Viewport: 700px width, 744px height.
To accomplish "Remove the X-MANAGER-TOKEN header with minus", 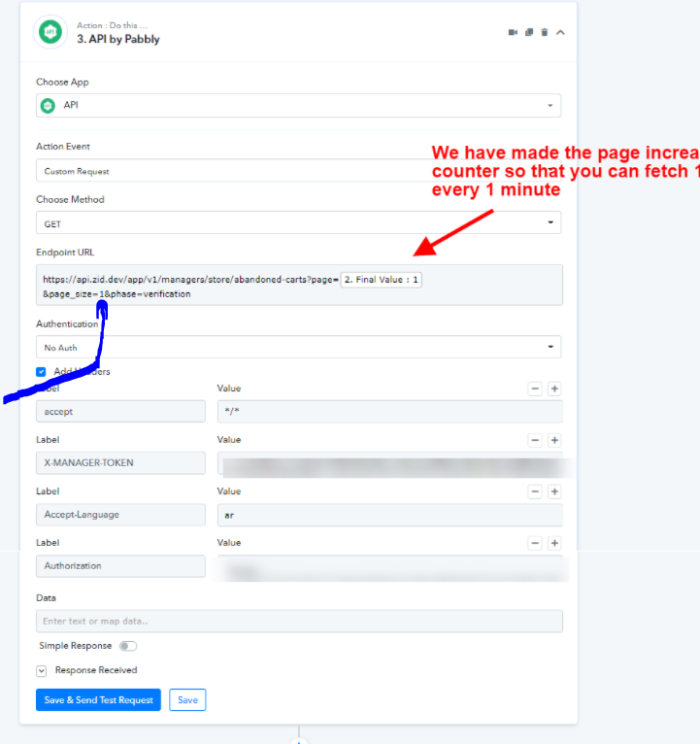I will click(x=535, y=440).
